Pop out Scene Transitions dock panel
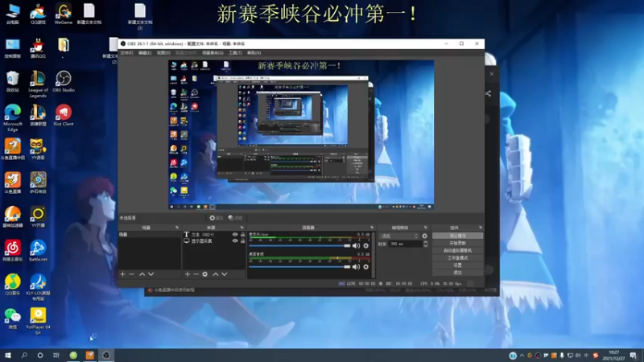Image resolution: width=644 pixels, height=362 pixels. [426, 228]
